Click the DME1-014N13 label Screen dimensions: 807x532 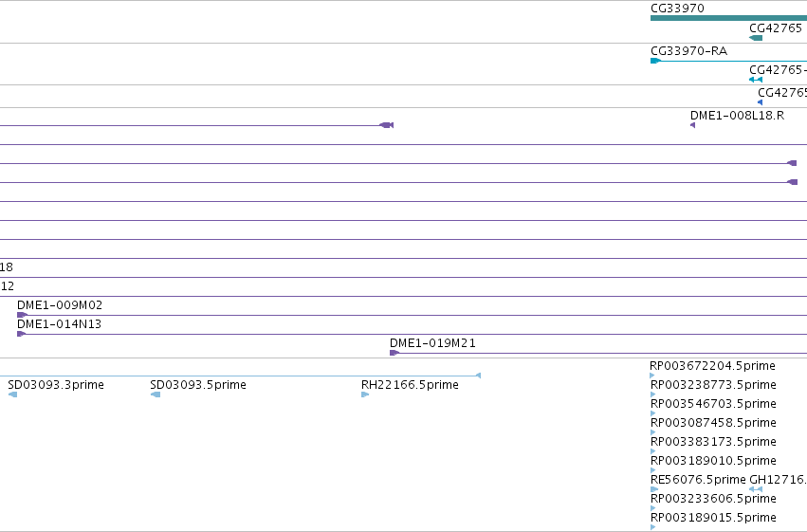coord(59,324)
